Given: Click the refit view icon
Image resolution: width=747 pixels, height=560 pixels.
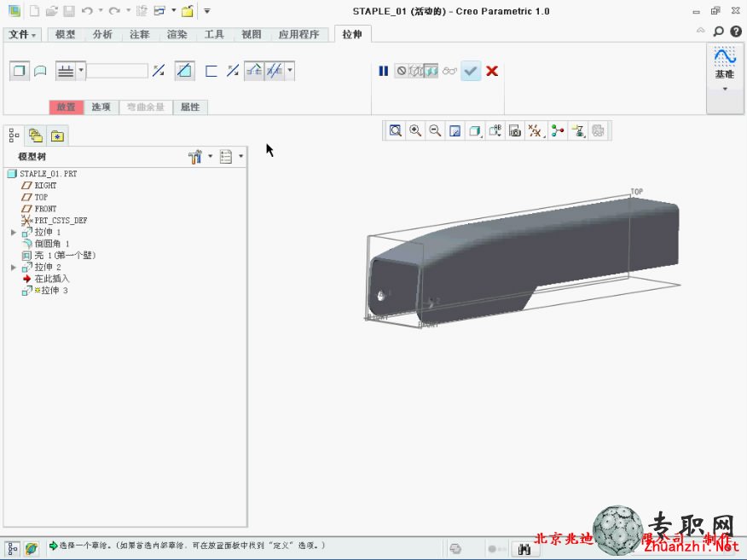Looking at the screenshot, I should click(x=396, y=130).
